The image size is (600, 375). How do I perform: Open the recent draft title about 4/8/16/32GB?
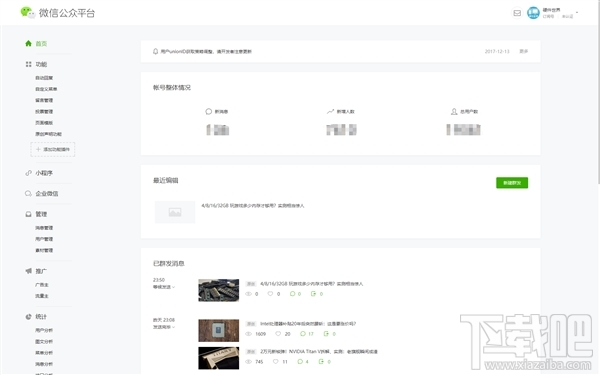[x=253, y=205]
